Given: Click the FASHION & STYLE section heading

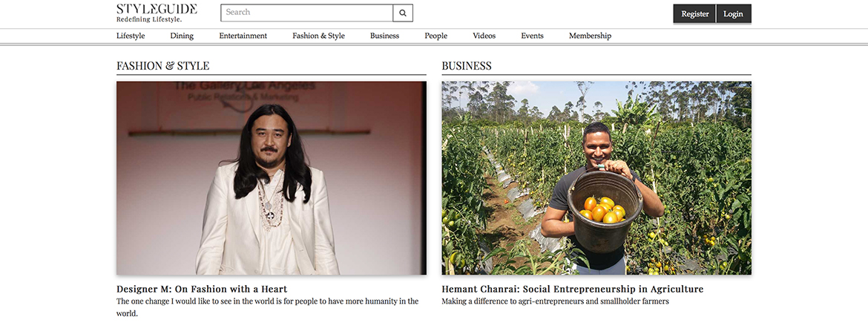Looking at the screenshot, I should (162, 66).
